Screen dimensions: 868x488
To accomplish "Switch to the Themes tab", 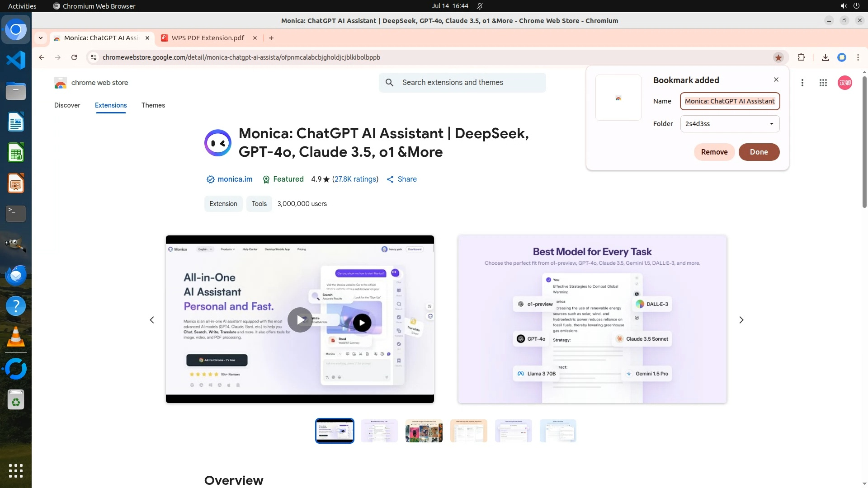I will 153,105.
